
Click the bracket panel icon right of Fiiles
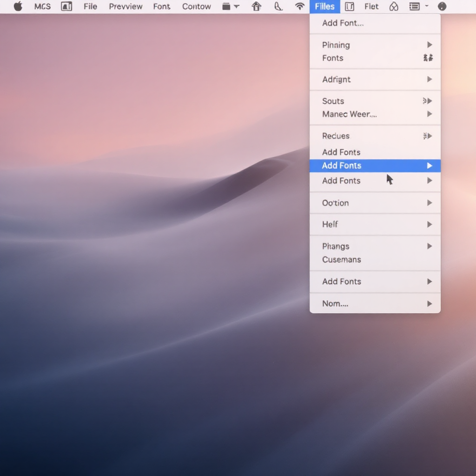(x=350, y=7)
